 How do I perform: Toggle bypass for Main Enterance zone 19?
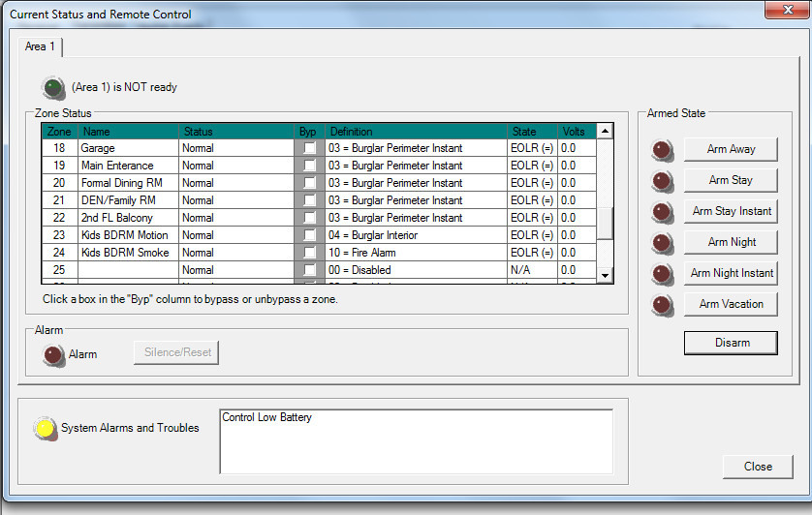[x=309, y=166]
